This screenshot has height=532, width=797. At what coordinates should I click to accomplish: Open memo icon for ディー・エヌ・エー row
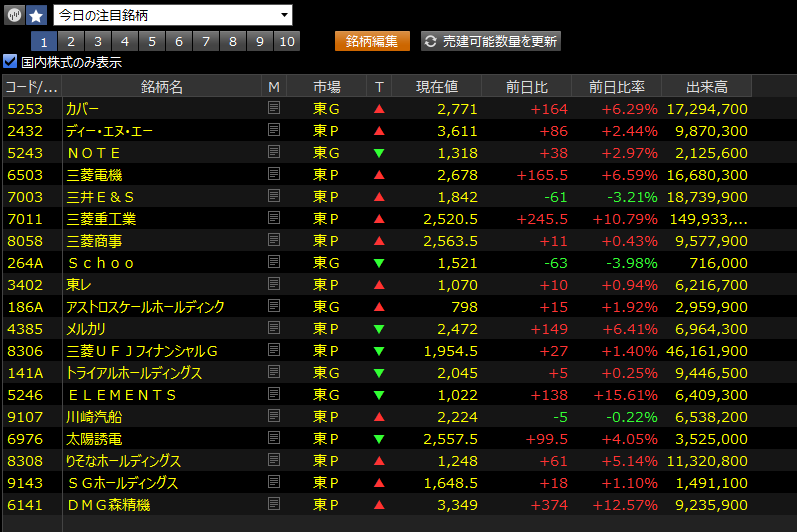(x=273, y=130)
